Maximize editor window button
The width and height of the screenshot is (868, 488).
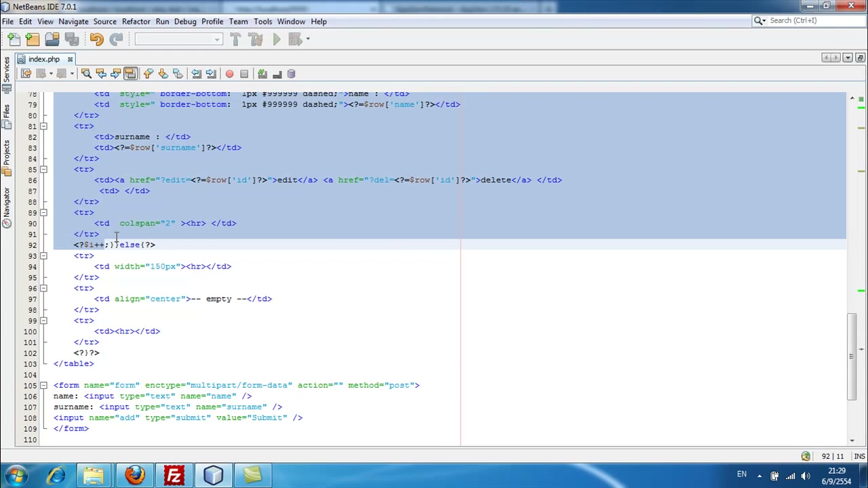860,58
